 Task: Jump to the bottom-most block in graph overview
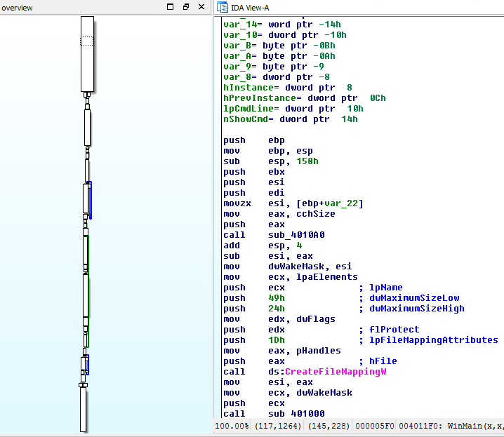[x=84, y=410]
